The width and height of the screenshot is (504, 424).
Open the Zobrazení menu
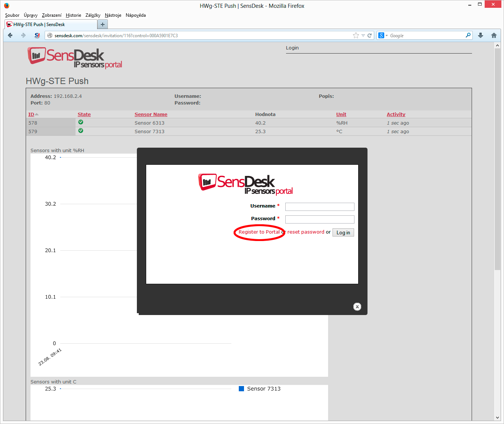[x=52, y=15]
